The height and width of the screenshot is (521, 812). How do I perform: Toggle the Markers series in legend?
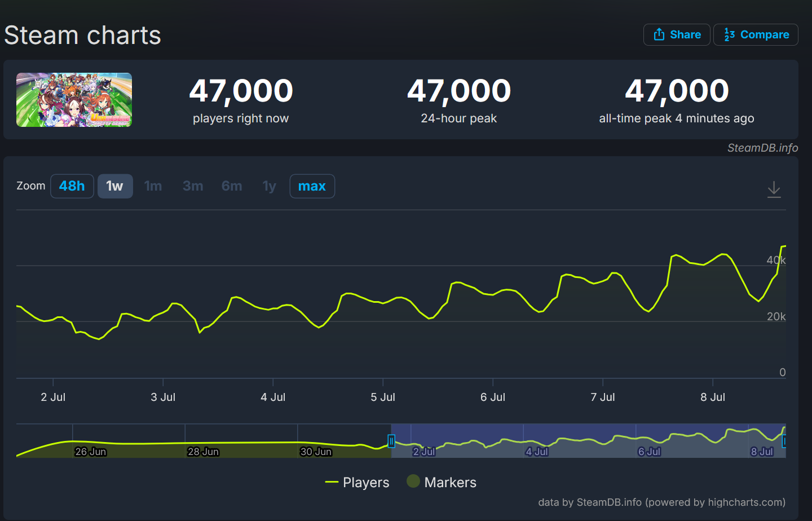442,482
